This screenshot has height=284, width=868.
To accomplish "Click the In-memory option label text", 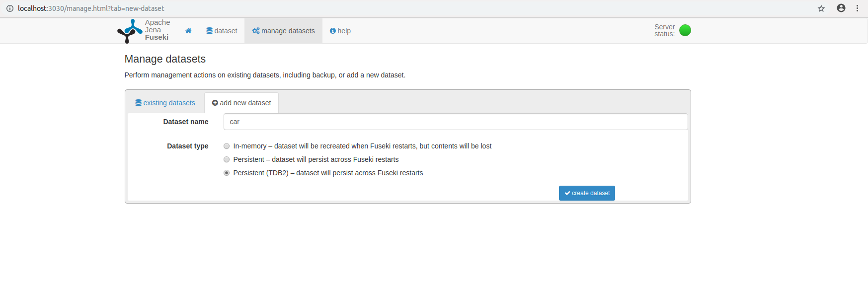I will coord(362,146).
